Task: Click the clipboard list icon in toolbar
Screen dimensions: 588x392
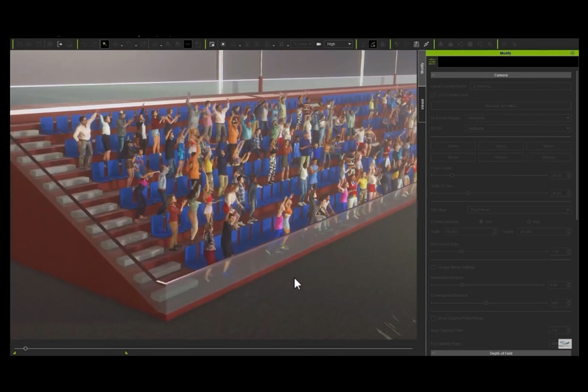Action: tap(416, 44)
